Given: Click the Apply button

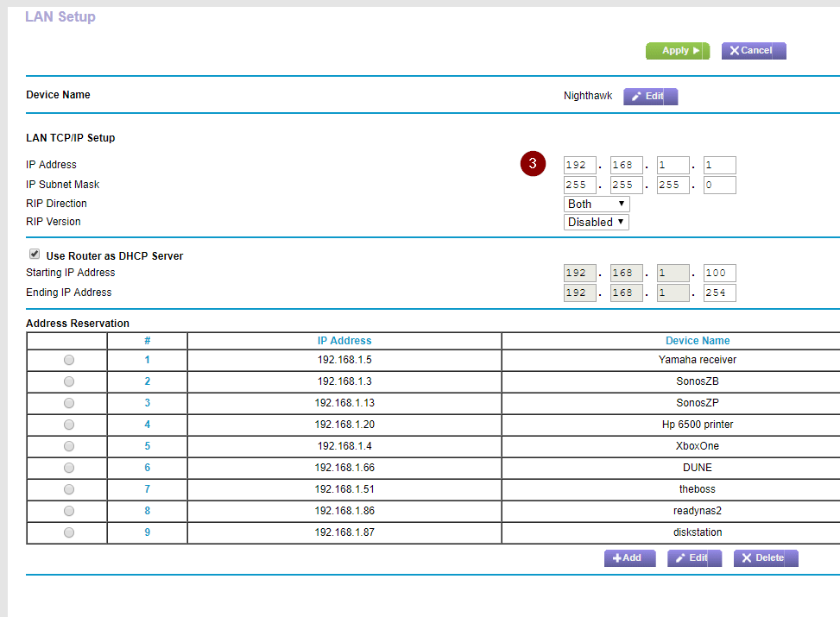Looking at the screenshot, I should (677, 51).
